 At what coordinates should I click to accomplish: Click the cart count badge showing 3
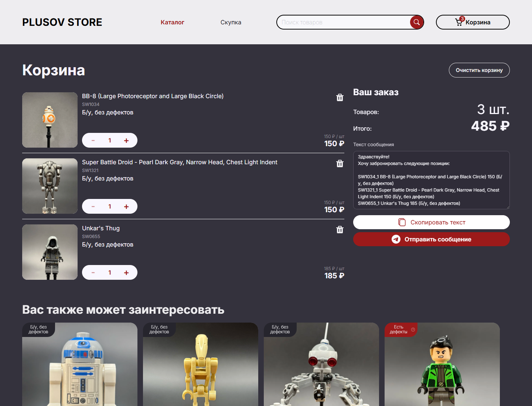[x=462, y=19]
